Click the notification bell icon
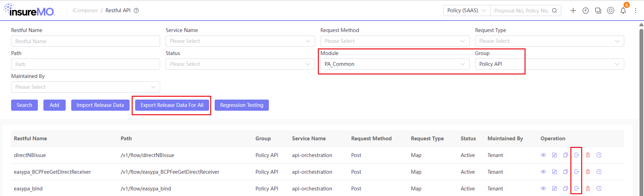The image size is (644, 196). point(623,10)
